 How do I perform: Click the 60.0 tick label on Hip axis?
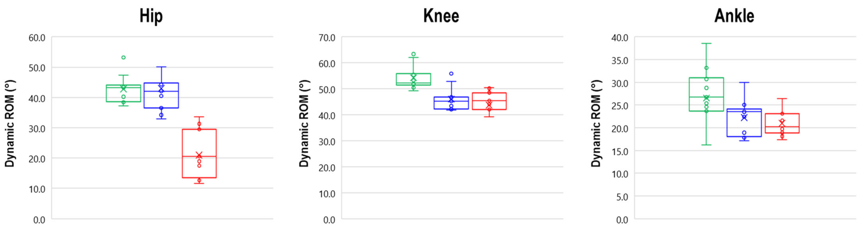pos(37,37)
